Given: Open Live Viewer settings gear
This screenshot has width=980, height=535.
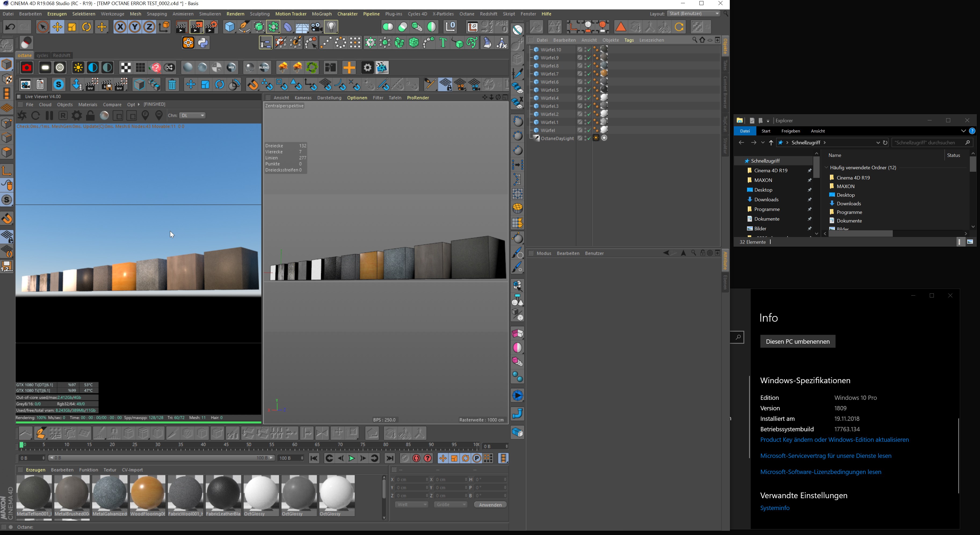Looking at the screenshot, I should click(x=77, y=115).
